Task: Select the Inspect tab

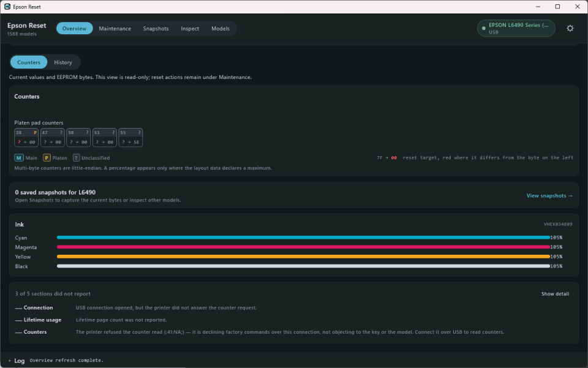Action: [190, 29]
